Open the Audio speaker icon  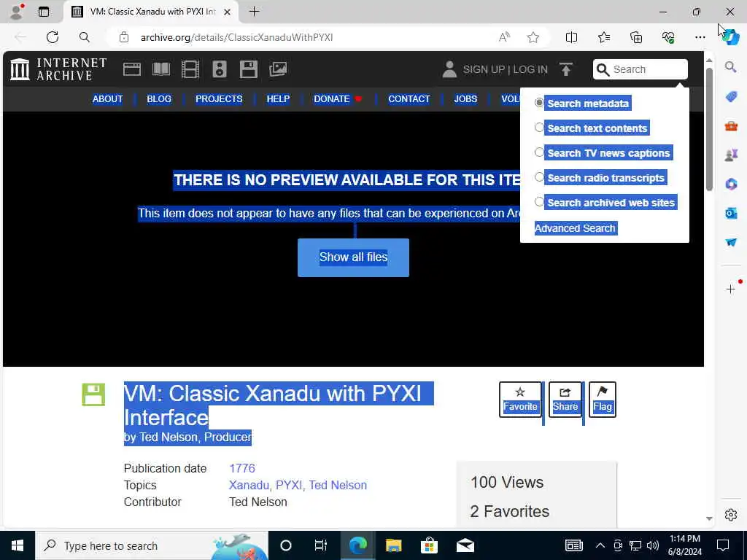(x=219, y=69)
